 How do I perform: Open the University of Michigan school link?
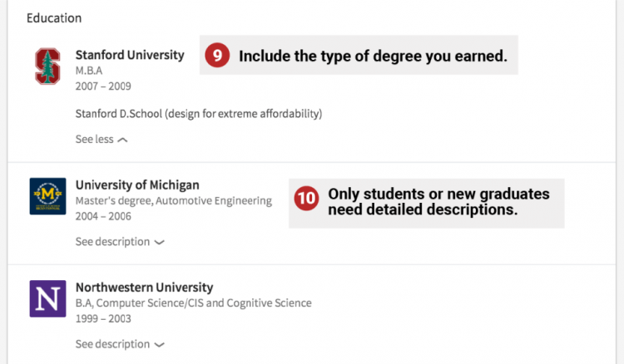pyautogui.click(x=137, y=184)
